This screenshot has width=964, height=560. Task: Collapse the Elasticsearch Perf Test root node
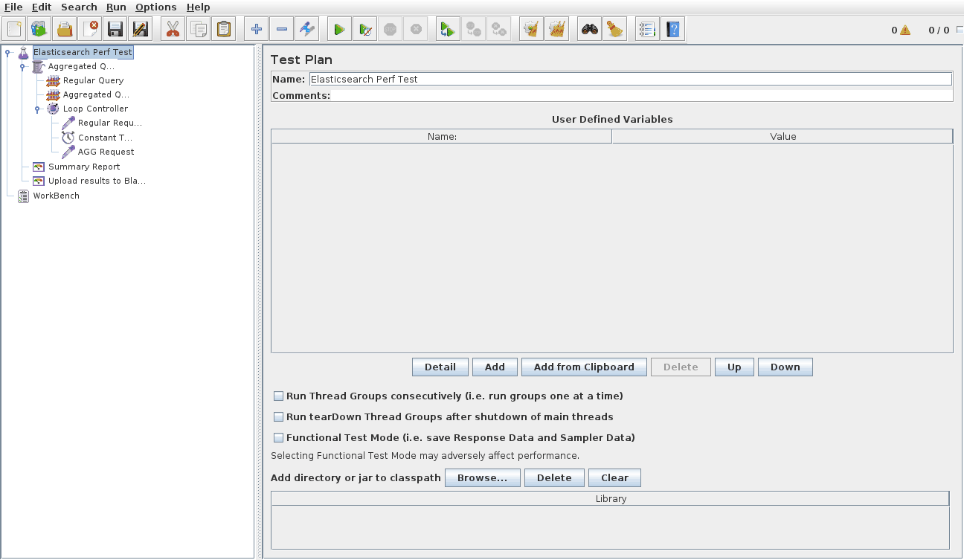pos(6,52)
